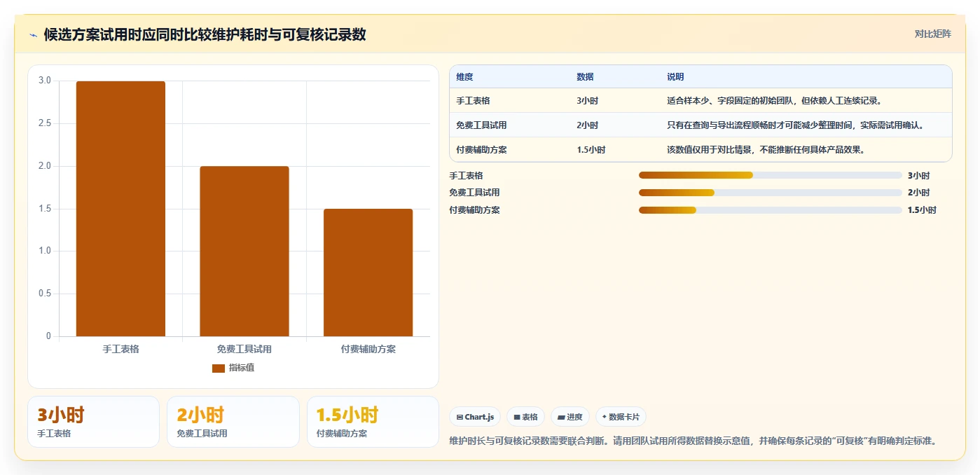This screenshot has width=980, height=475.
Task: Select the 数据卡片 tag
Action: [621, 417]
